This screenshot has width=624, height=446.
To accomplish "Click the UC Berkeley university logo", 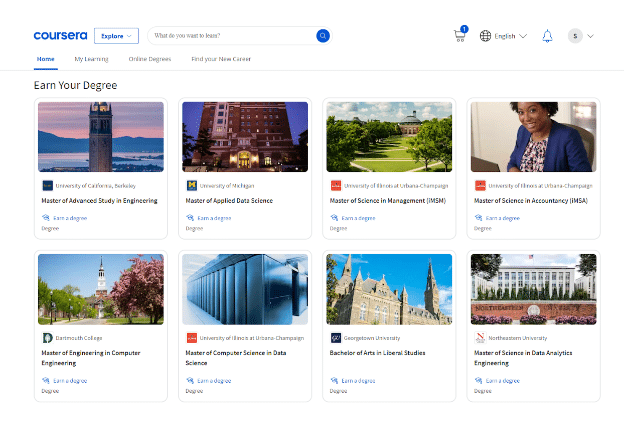I will pos(47,185).
